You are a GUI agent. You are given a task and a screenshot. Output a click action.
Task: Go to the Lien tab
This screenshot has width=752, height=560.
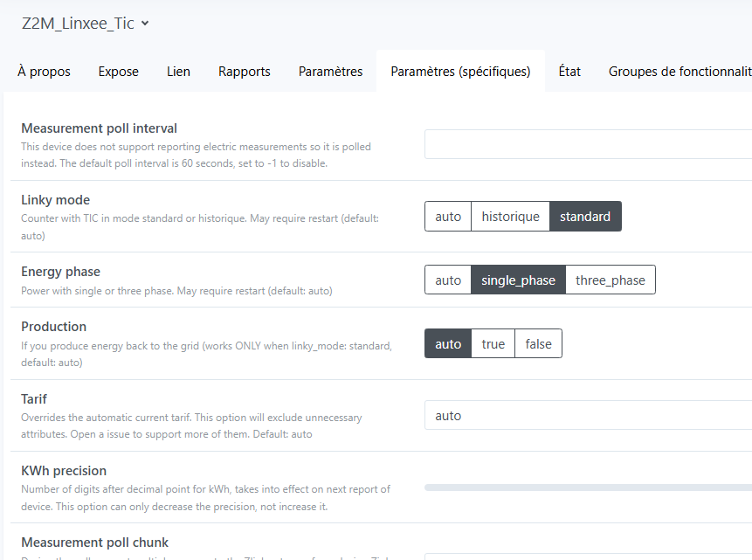click(178, 72)
